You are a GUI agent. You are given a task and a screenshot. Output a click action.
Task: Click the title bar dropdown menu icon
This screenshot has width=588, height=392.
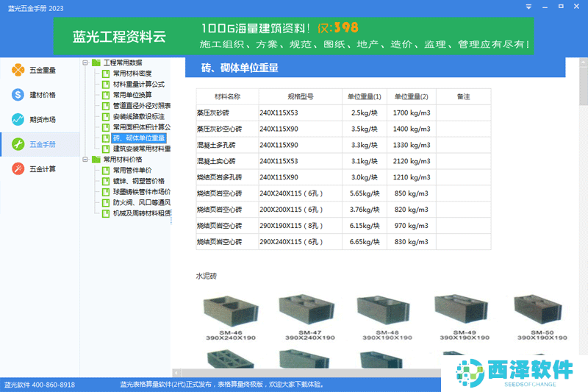coord(528,7)
